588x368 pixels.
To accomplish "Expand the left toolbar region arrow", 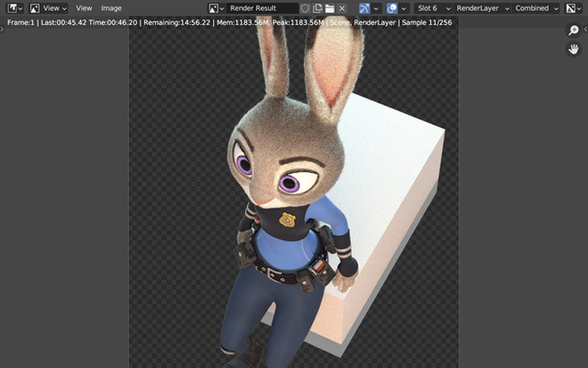I will coord(2,29).
